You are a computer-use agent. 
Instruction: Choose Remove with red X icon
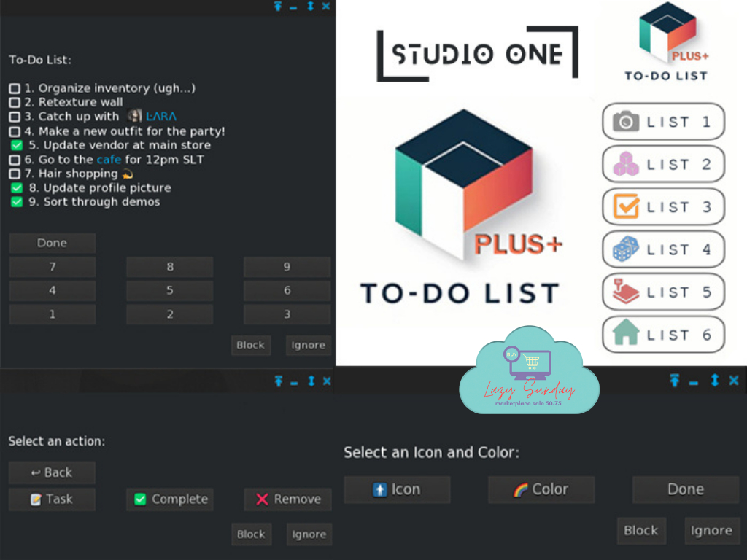[287, 499]
